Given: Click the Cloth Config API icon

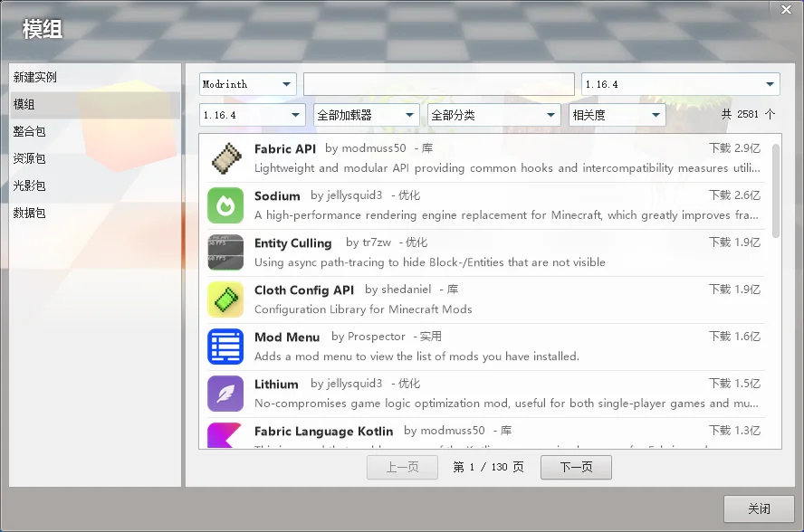Looking at the screenshot, I should click(x=225, y=299).
